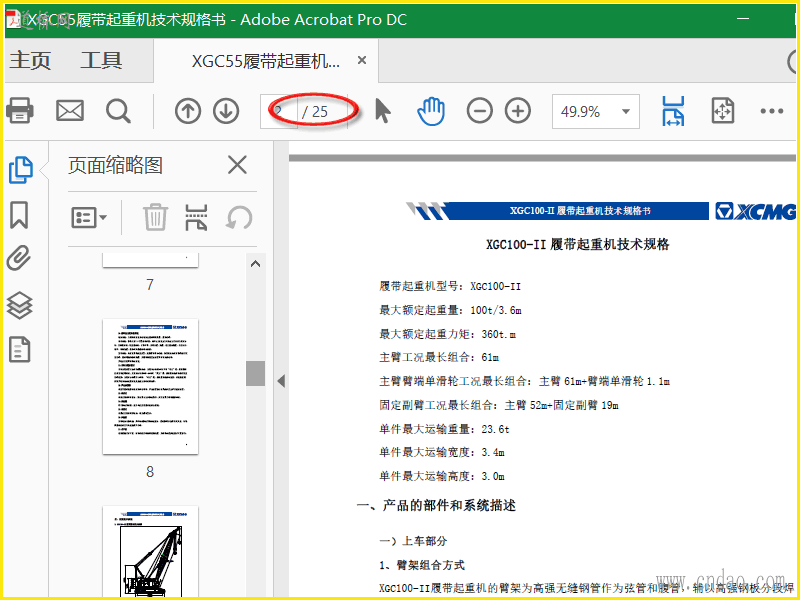Image resolution: width=800 pixels, height=600 pixels.
Task: Go to next page arrow
Action: point(226,111)
